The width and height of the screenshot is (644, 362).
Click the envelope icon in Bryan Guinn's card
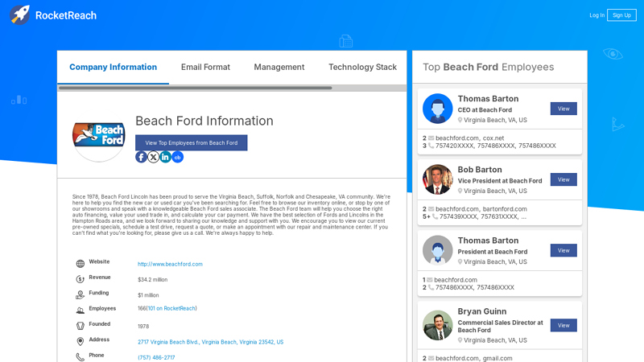point(431,358)
